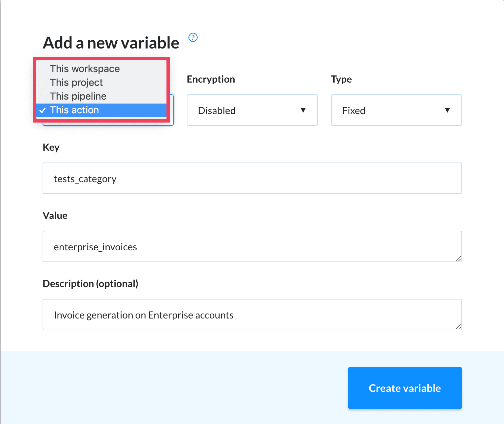The height and width of the screenshot is (424, 504).
Task: Choose This project from the scope list
Action: pyautogui.click(x=76, y=83)
